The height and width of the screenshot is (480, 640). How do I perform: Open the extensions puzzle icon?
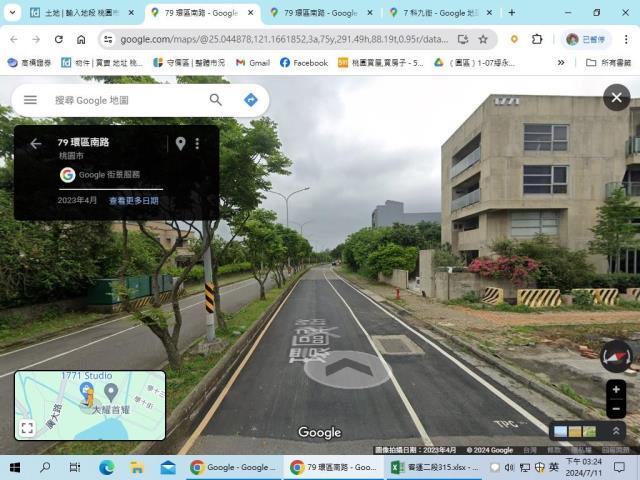537,39
